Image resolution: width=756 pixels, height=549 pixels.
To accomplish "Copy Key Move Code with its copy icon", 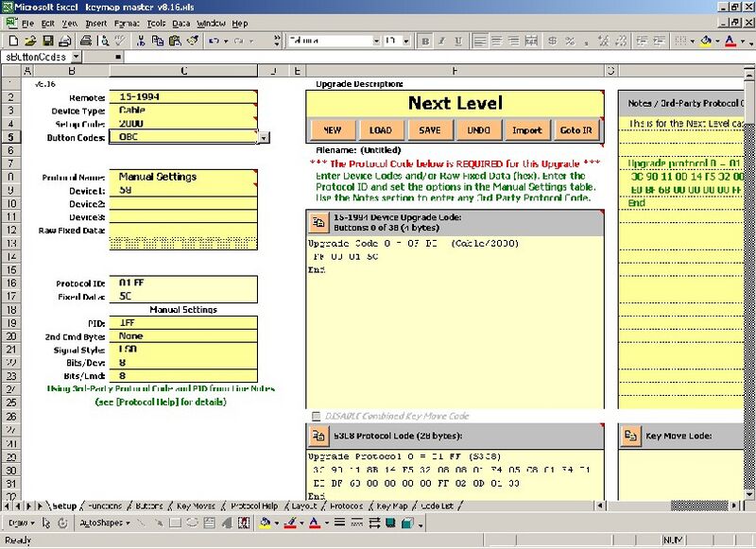I will (x=630, y=436).
